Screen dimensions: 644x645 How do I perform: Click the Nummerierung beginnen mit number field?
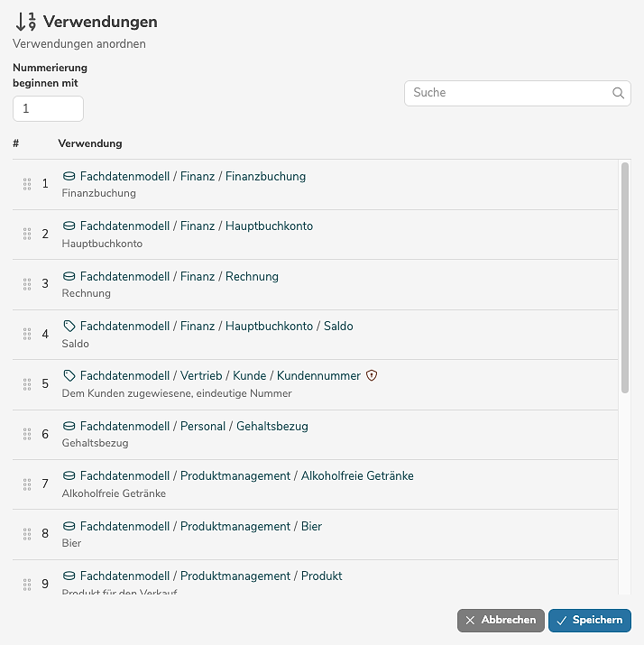pos(48,108)
